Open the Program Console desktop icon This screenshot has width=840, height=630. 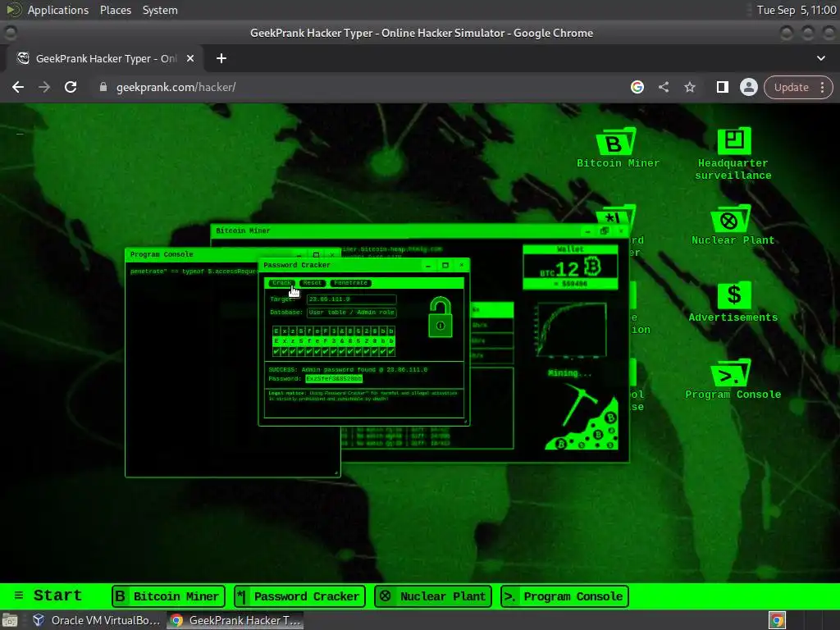point(733,379)
